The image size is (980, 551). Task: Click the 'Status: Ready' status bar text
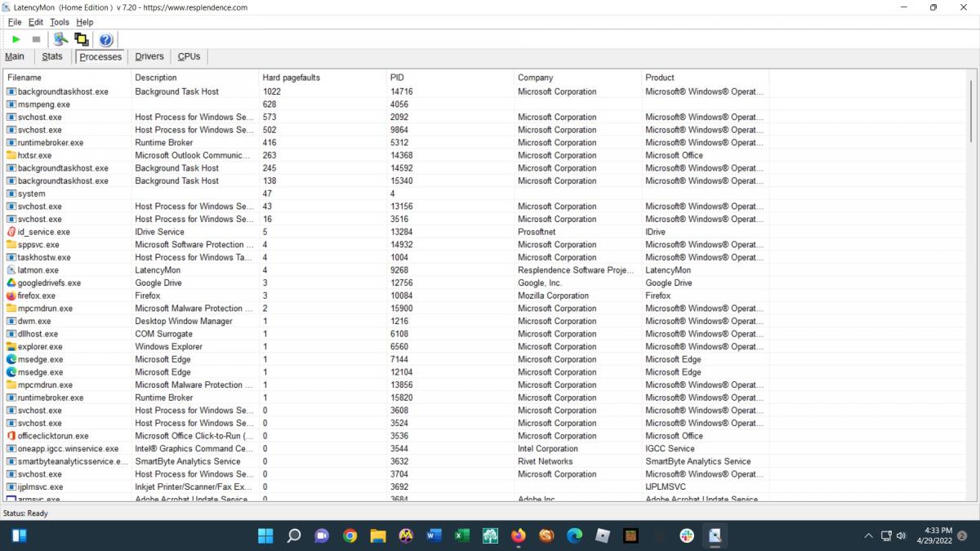coord(26,513)
